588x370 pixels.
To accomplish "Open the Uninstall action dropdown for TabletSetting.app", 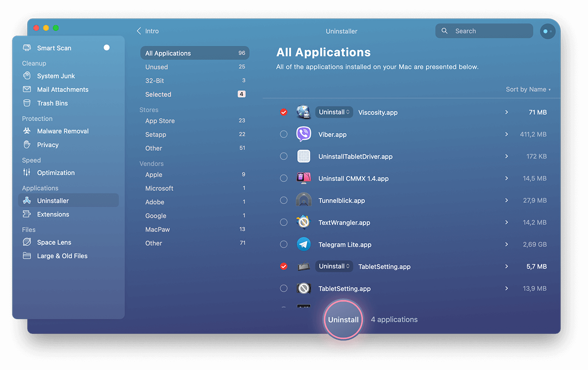I will click(x=334, y=266).
